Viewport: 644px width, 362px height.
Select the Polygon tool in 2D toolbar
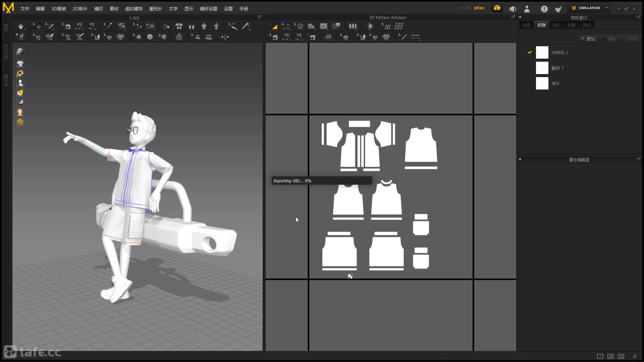[x=311, y=26]
